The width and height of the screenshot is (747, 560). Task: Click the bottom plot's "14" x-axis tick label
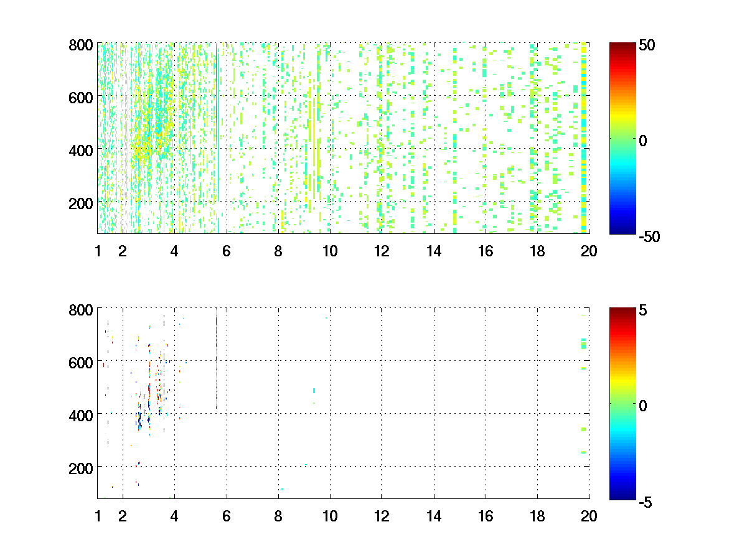(434, 515)
